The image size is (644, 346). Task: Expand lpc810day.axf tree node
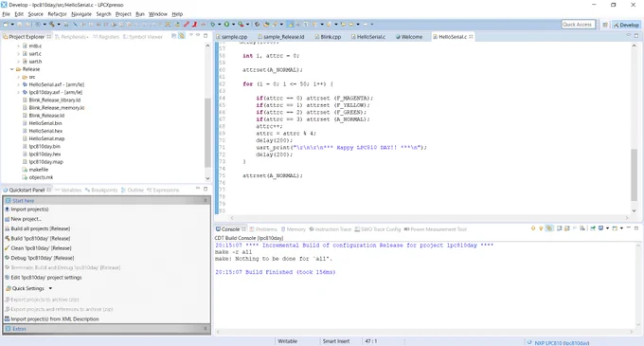click(x=19, y=93)
